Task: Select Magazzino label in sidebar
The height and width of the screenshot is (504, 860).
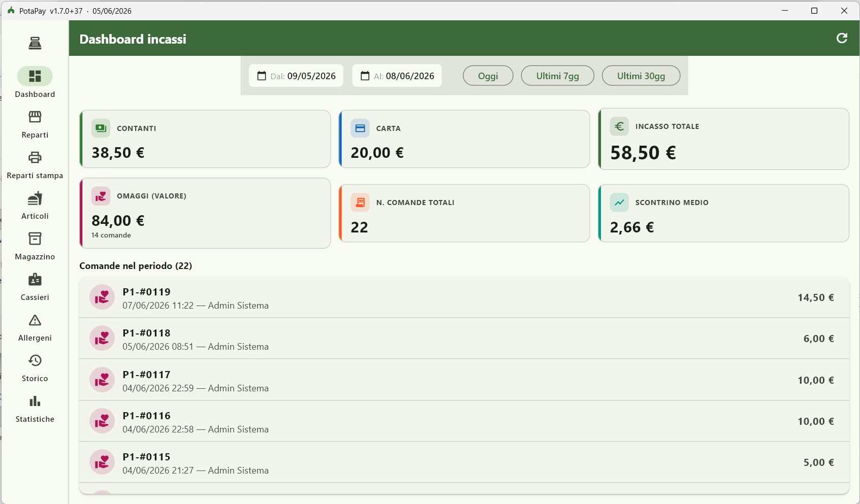Action: point(35,257)
